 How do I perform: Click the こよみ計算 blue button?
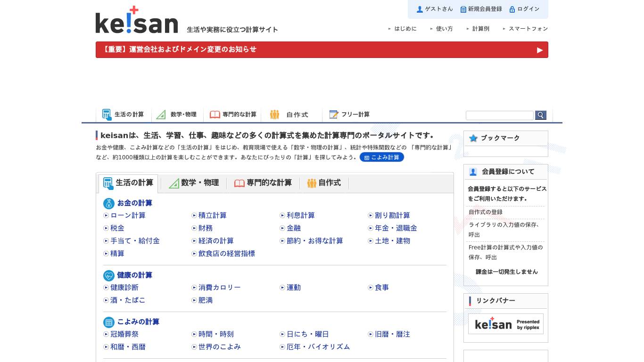(382, 157)
